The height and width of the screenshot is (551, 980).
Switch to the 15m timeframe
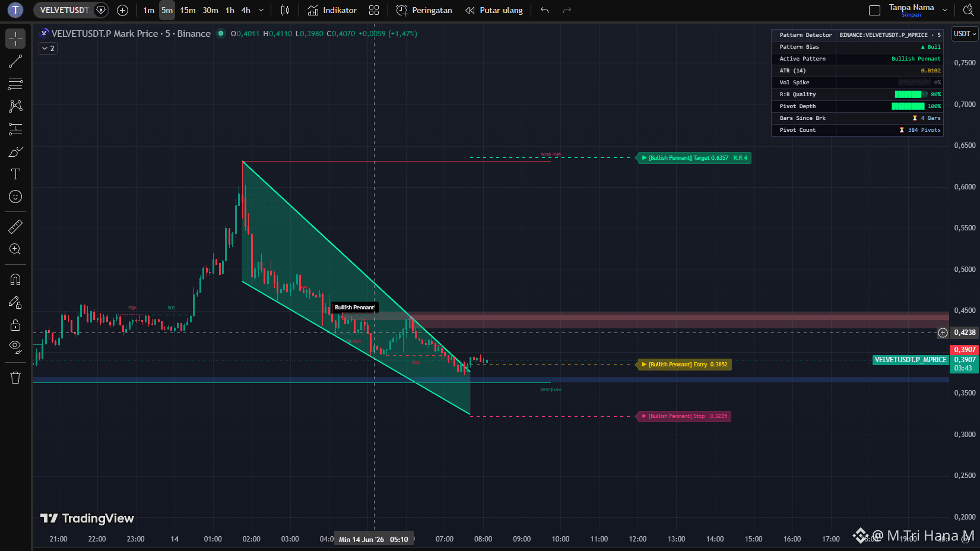click(x=188, y=10)
